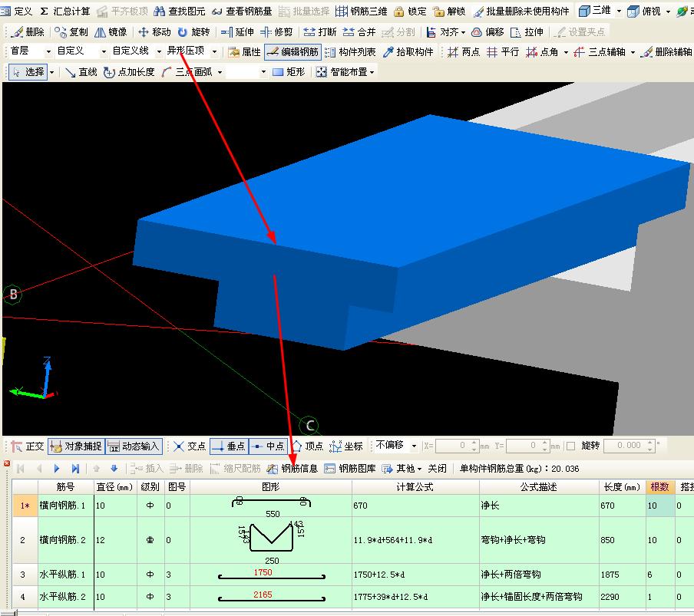Click 钢筋信息 rebar info button
Image resolution: width=694 pixels, height=616 pixels.
click(292, 469)
